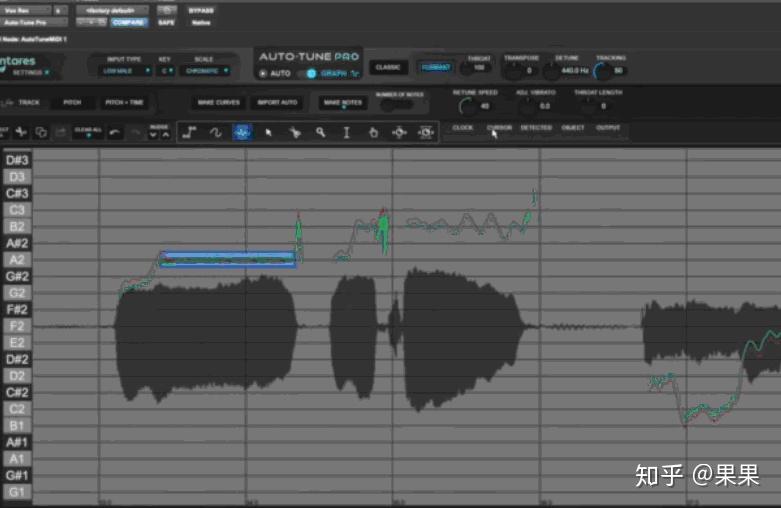Click the A2 piano key label

click(x=17, y=259)
